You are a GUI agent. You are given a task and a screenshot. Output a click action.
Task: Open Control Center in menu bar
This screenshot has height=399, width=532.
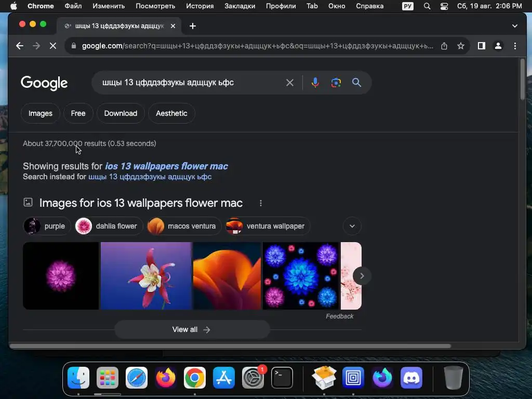pyautogui.click(x=444, y=6)
